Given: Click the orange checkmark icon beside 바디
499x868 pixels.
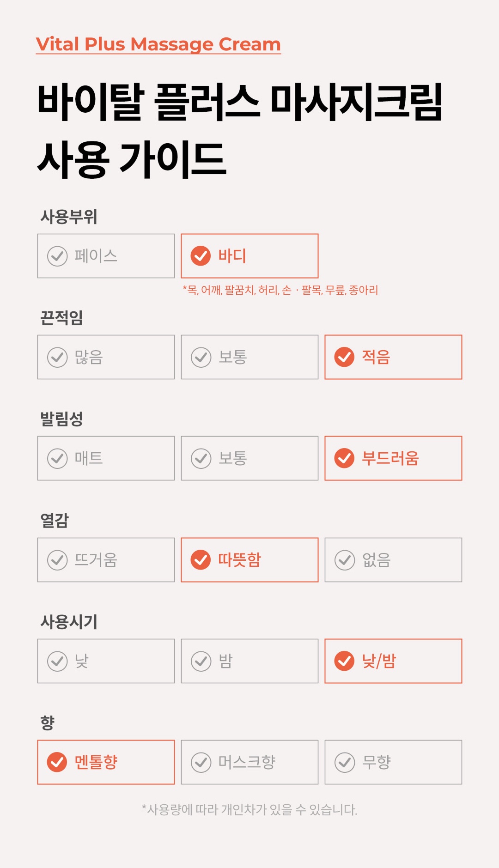Looking at the screenshot, I should click(x=201, y=256).
